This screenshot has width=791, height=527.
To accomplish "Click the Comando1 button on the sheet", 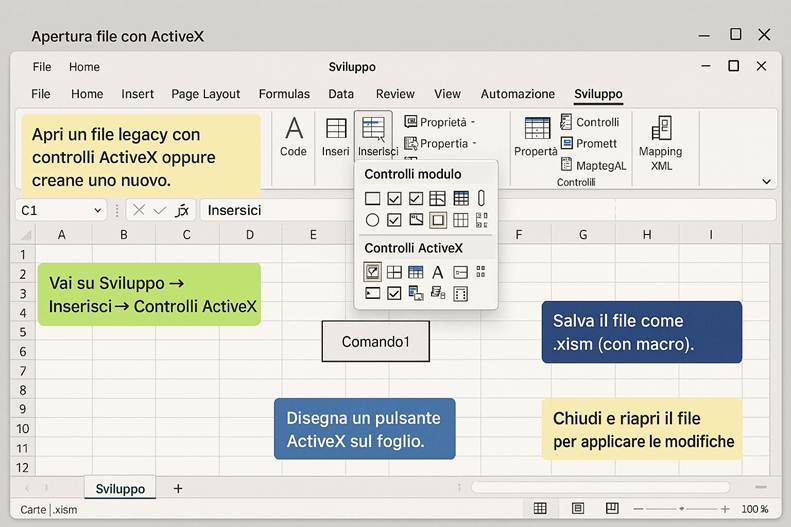I will pyautogui.click(x=375, y=341).
